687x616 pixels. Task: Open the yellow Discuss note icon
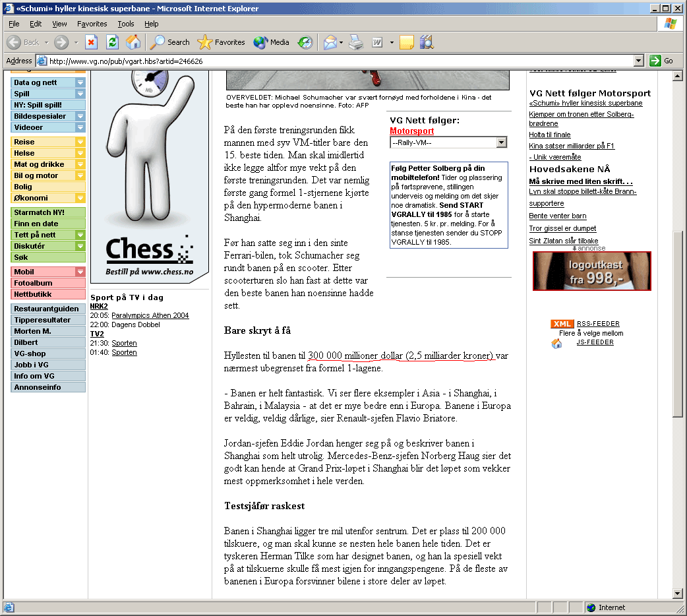(407, 42)
